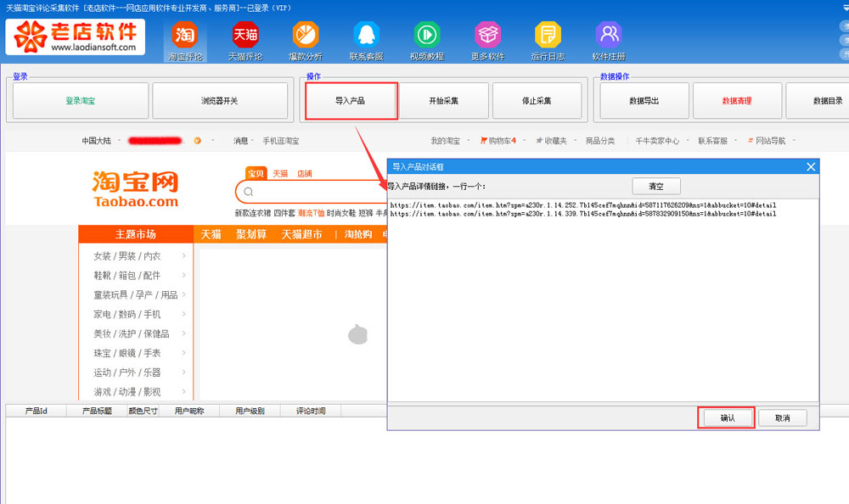Open the 消息 messages link

[x=243, y=141]
